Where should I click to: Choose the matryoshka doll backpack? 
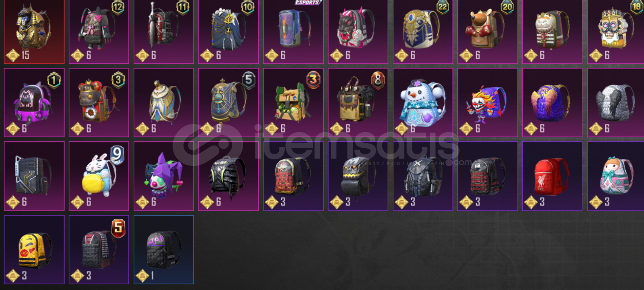click(615, 176)
